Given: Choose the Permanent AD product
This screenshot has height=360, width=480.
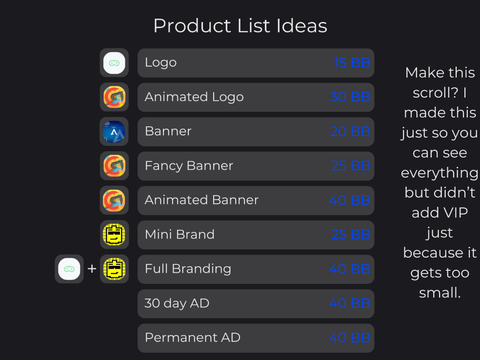Looking at the screenshot, I should point(256,337).
